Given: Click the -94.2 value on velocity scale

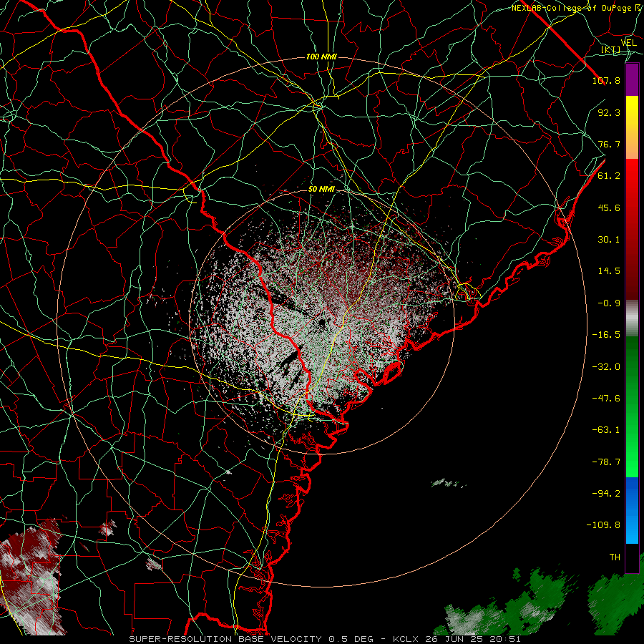Looking at the screenshot, I should click(x=606, y=493).
